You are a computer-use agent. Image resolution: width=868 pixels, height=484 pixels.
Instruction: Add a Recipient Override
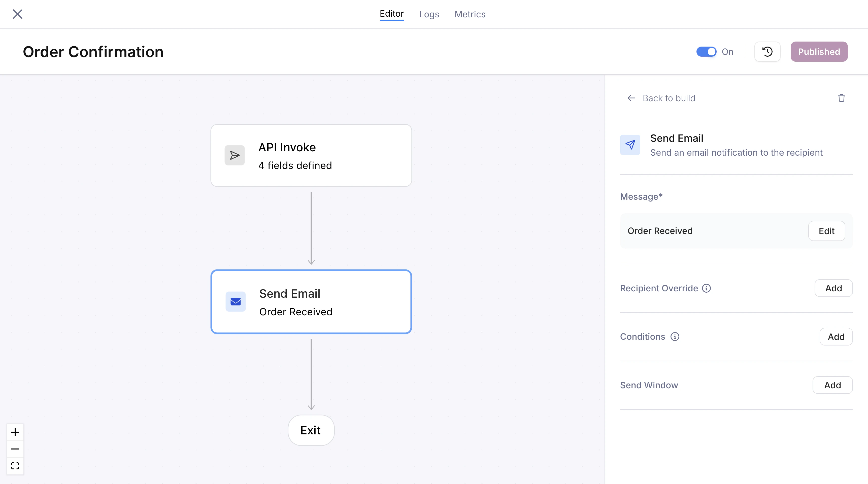coord(833,288)
